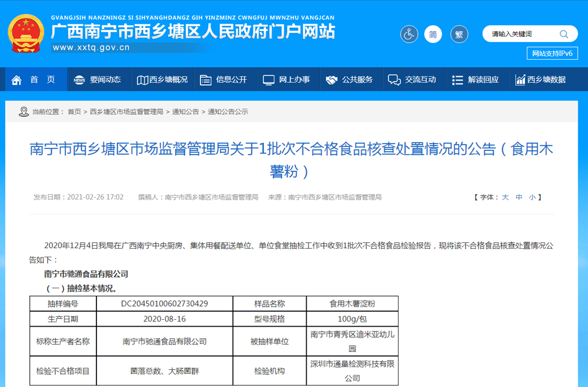Click the 公共服务 handshake icon
Screen dimensions: 588x387
pos(331,80)
